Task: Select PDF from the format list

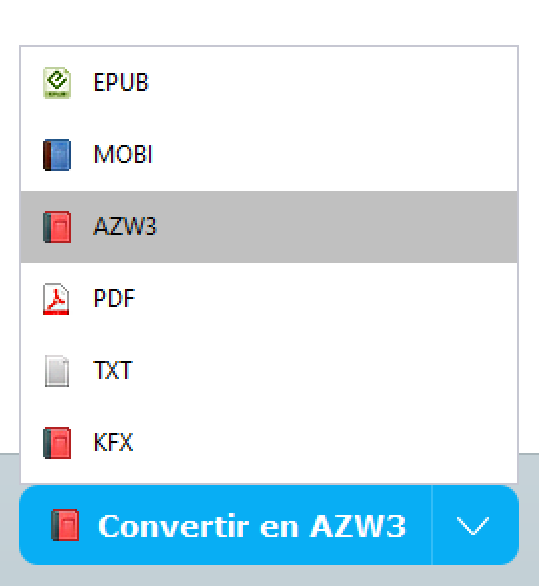Action: point(269,299)
